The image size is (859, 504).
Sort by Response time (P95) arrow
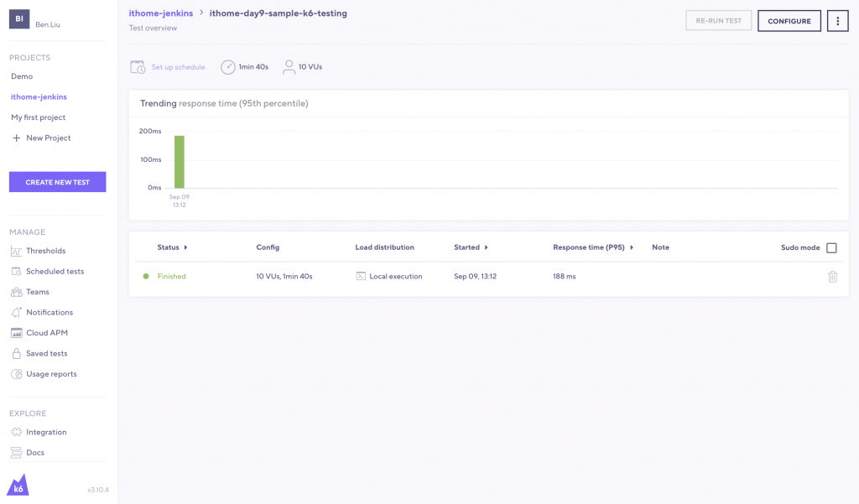[x=632, y=247]
